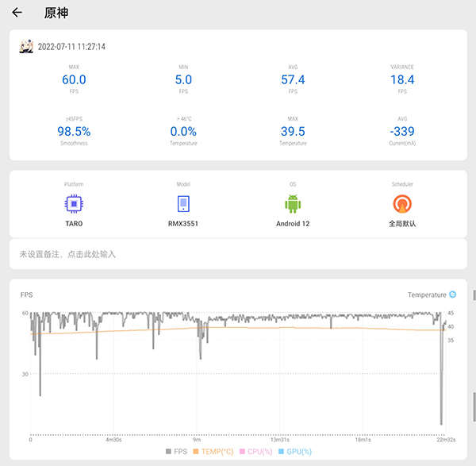Click the game avatar thumbnail

26,47
